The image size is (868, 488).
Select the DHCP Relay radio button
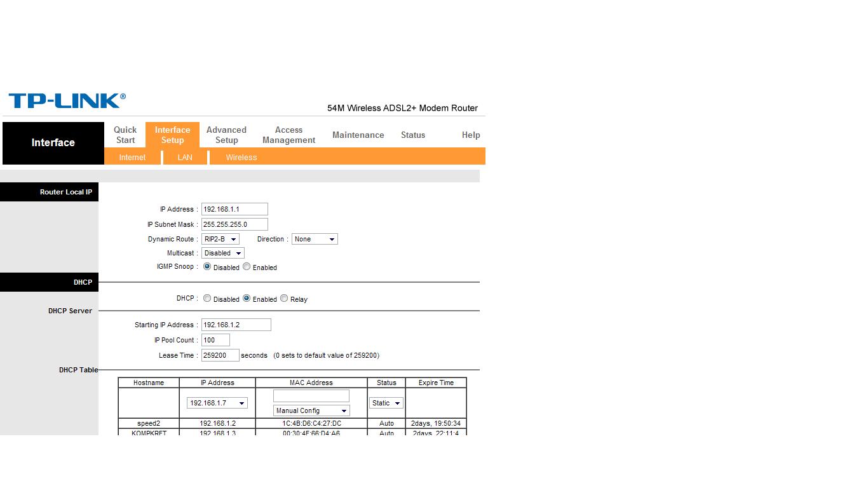284,298
